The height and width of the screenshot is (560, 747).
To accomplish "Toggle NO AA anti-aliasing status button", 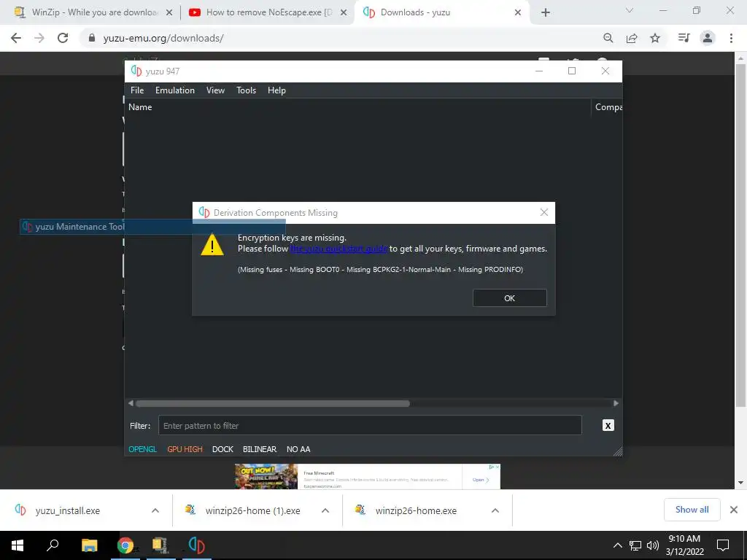I will [298, 449].
